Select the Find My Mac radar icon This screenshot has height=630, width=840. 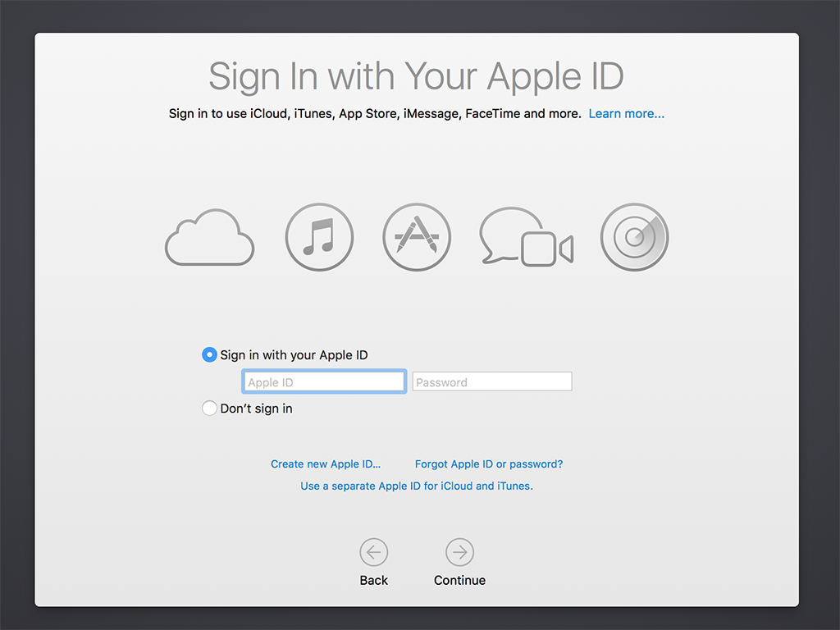[x=634, y=236]
